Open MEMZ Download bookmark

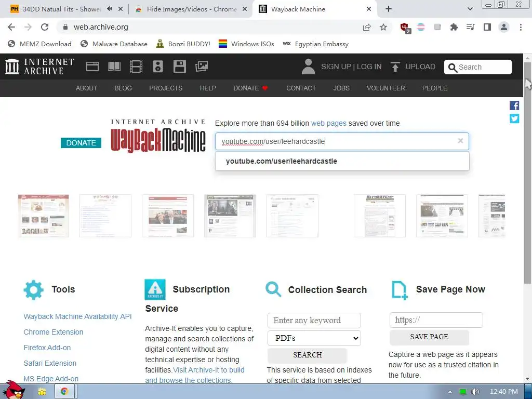tap(39, 44)
